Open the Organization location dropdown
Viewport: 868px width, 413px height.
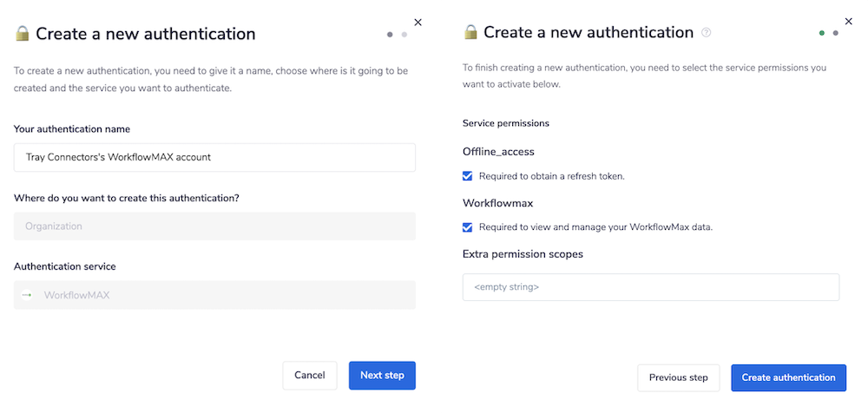214,226
